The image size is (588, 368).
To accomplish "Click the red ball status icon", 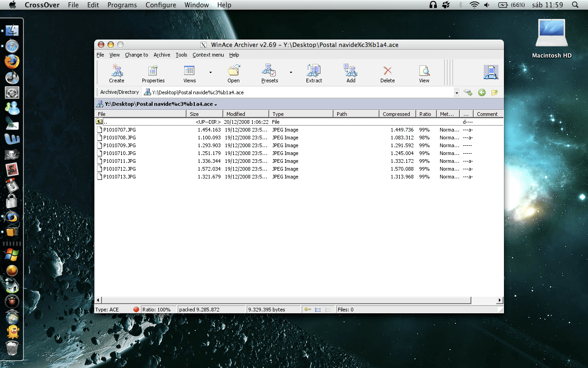I will tap(136, 310).
